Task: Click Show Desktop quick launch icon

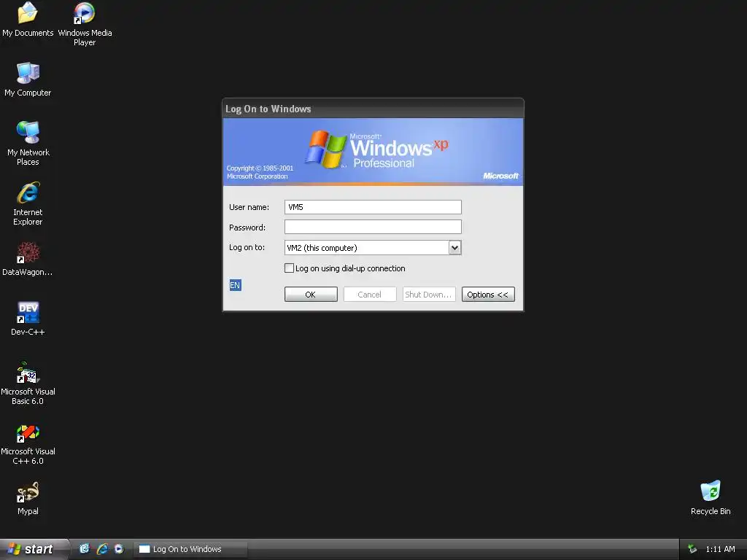Action: click(x=85, y=548)
